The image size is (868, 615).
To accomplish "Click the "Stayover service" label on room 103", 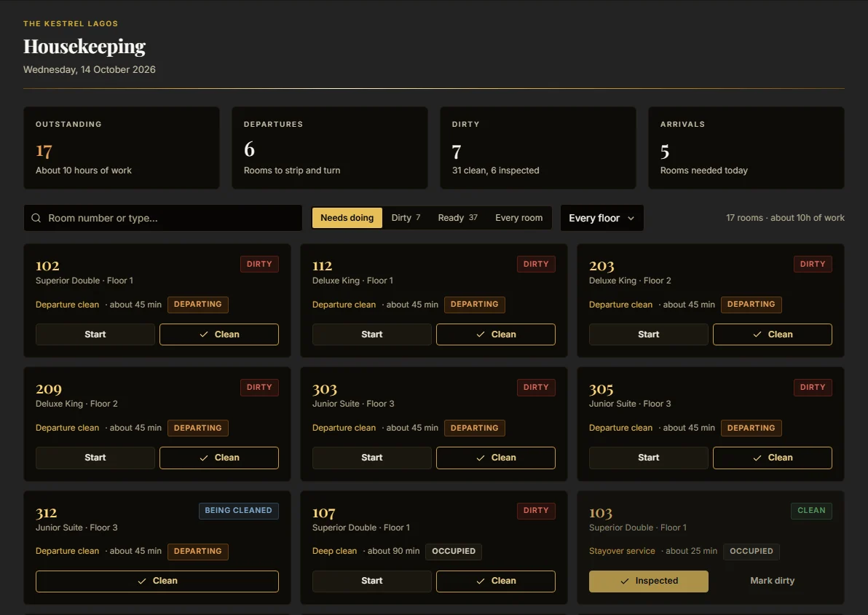I will (x=622, y=552).
